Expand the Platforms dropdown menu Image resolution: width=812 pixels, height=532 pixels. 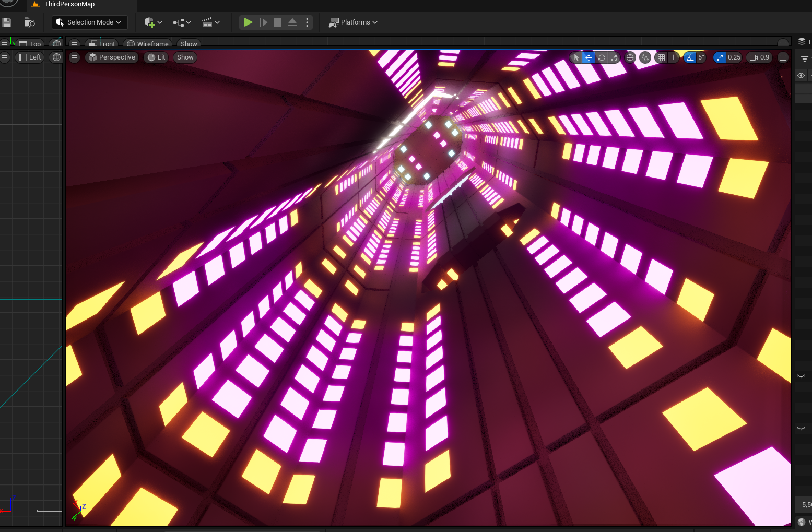point(353,22)
